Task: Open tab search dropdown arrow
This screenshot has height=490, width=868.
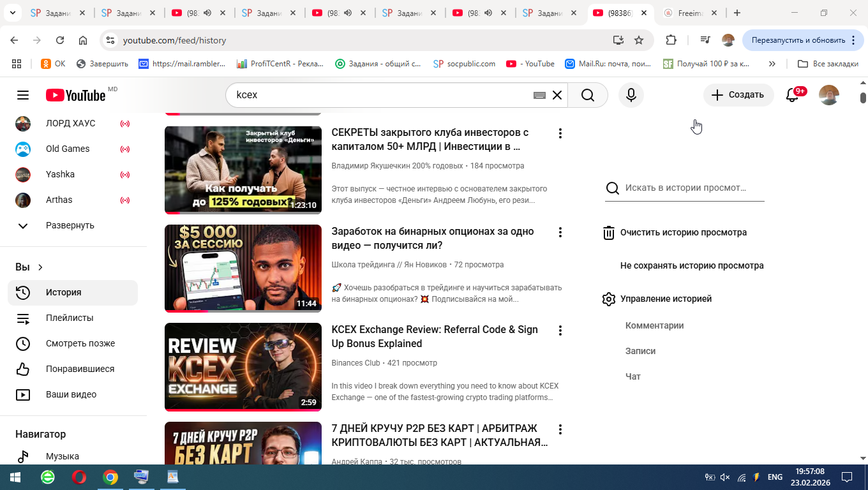Action: [x=12, y=13]
